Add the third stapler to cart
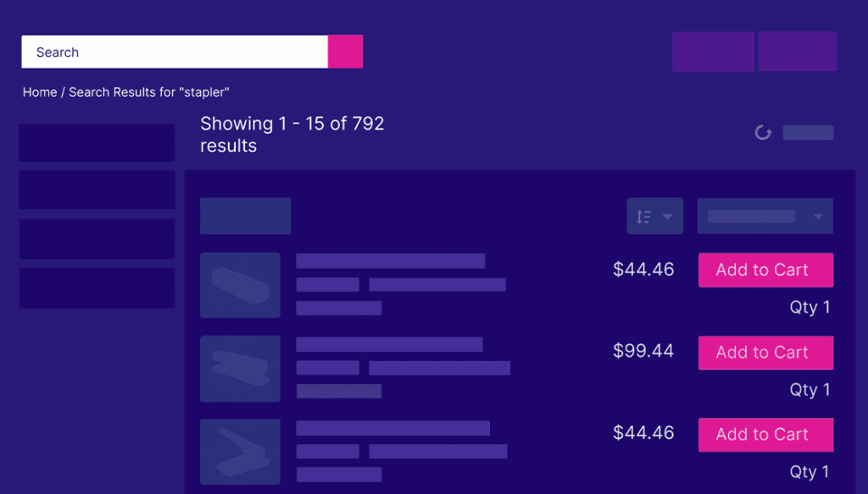 coord(765,435)
